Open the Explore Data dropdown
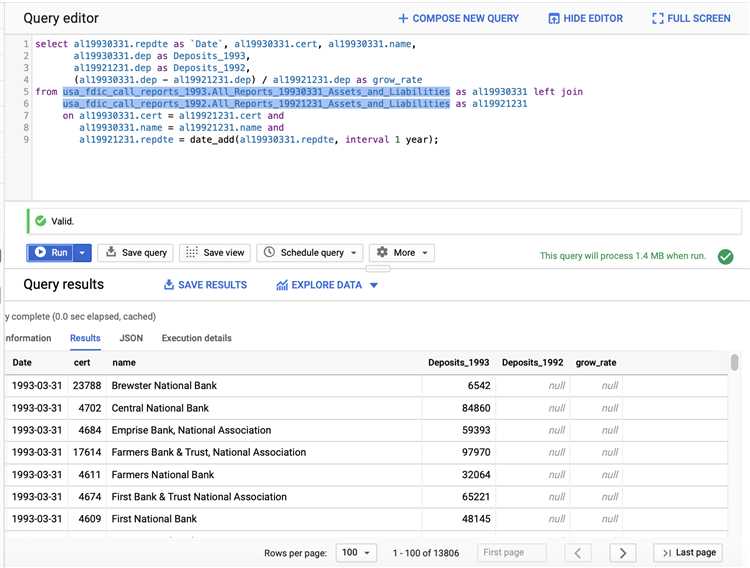 coord(327,285)
